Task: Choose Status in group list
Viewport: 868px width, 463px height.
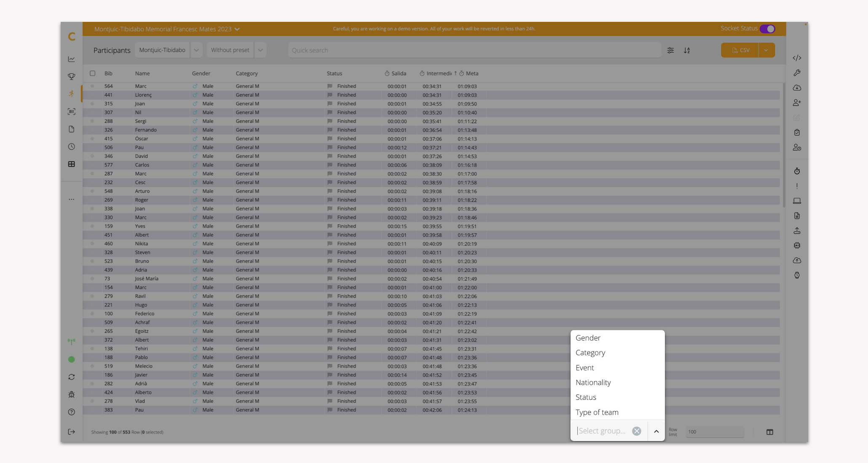Action: coord(617,397)
